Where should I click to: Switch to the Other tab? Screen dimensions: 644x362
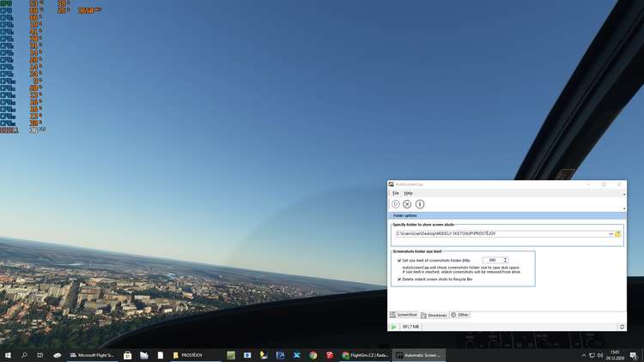coord(460,315)
